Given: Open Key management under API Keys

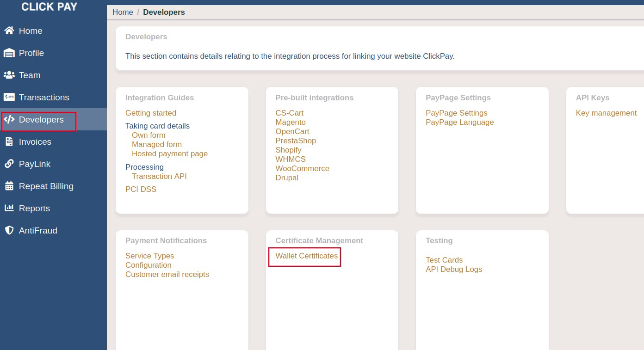Looking at the screenshot, I should point(606,113).
